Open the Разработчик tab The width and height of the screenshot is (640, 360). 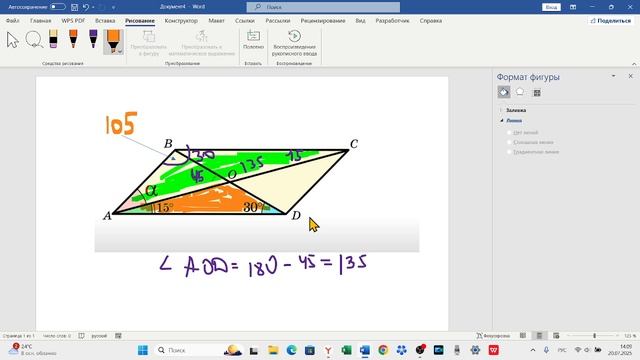pos(392,20)
